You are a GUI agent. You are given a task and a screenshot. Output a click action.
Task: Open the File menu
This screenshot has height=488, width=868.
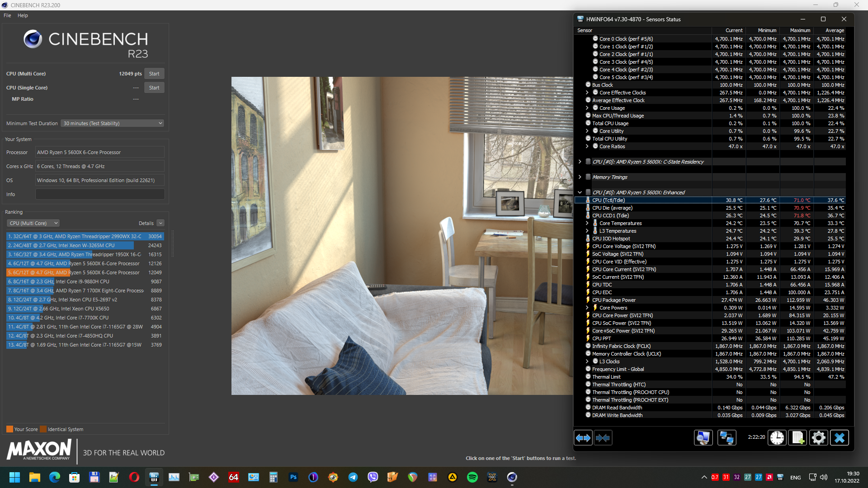(7, 15)
